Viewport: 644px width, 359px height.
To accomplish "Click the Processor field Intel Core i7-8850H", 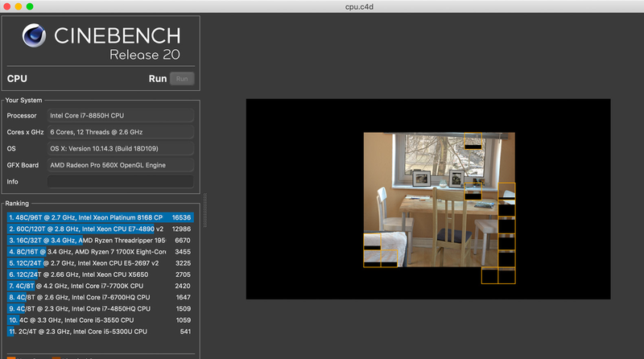I will (120, 115).
